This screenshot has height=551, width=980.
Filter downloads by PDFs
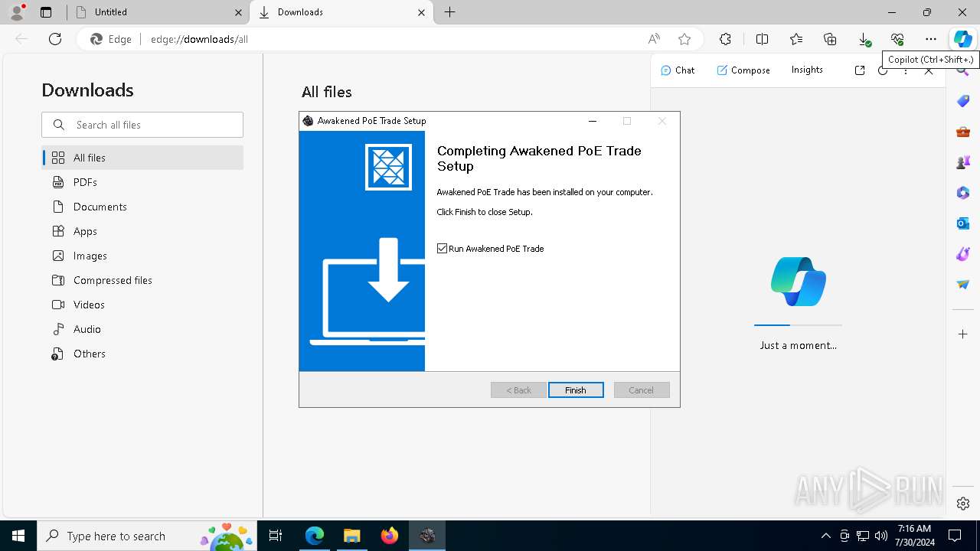(x=142, y=182)
